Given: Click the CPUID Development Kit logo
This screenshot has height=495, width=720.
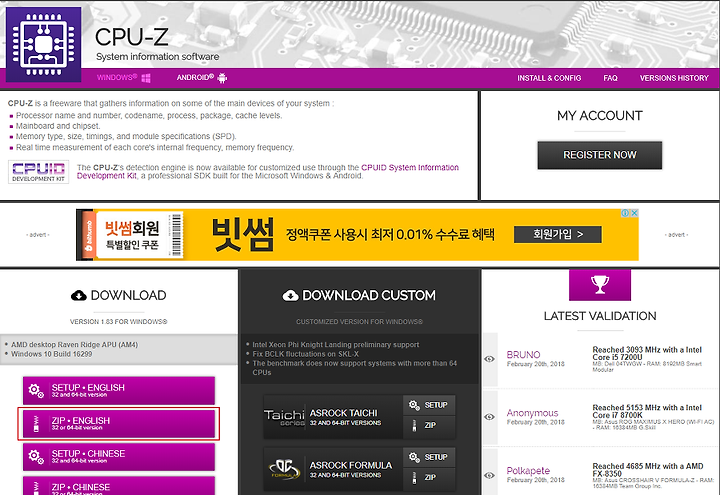Looking at the screenshot, I should (x=39, y=172).
